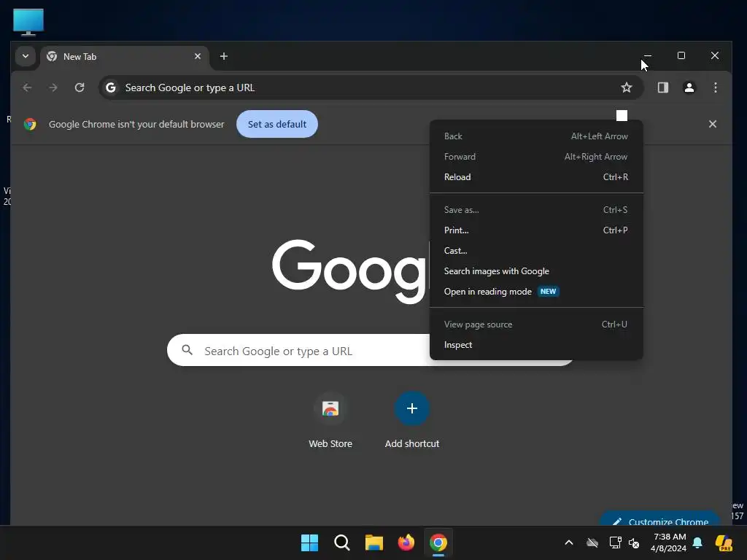Maximize the Chrome window
This screenshot has height=560, width=747.
point(681,55)
